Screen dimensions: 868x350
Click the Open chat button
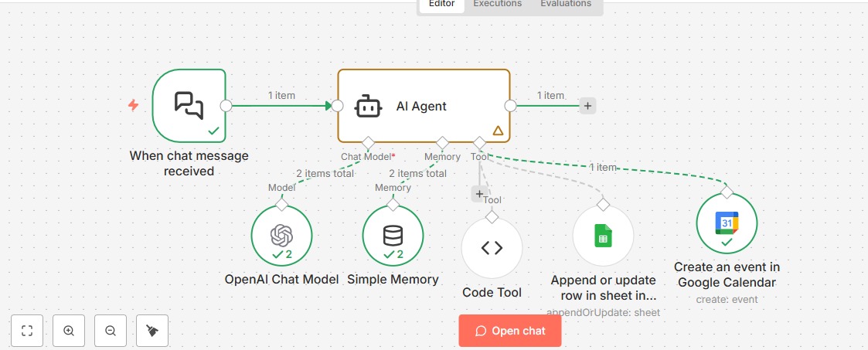point(510,331)
